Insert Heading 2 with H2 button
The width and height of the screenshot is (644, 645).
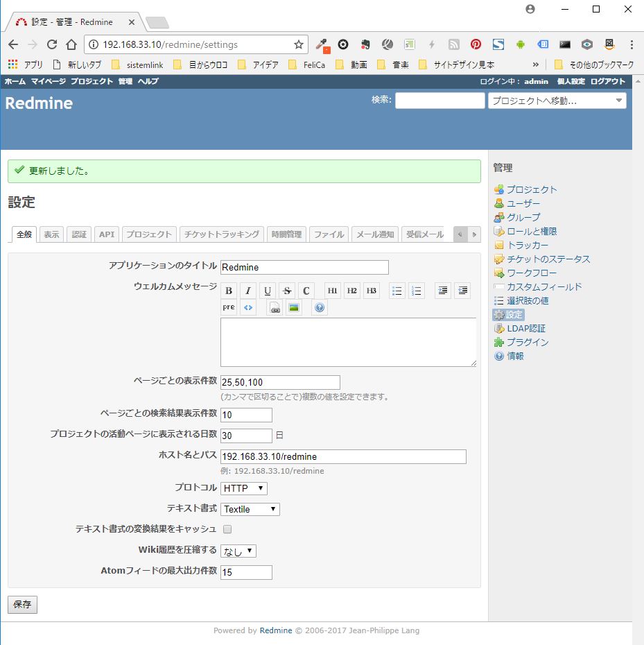[x=351, y=291]
